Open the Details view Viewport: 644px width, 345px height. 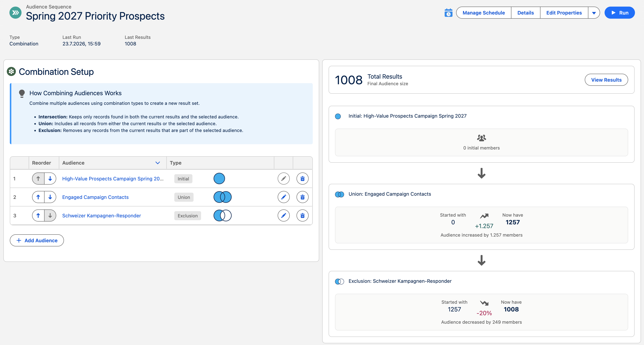(526, 13)
